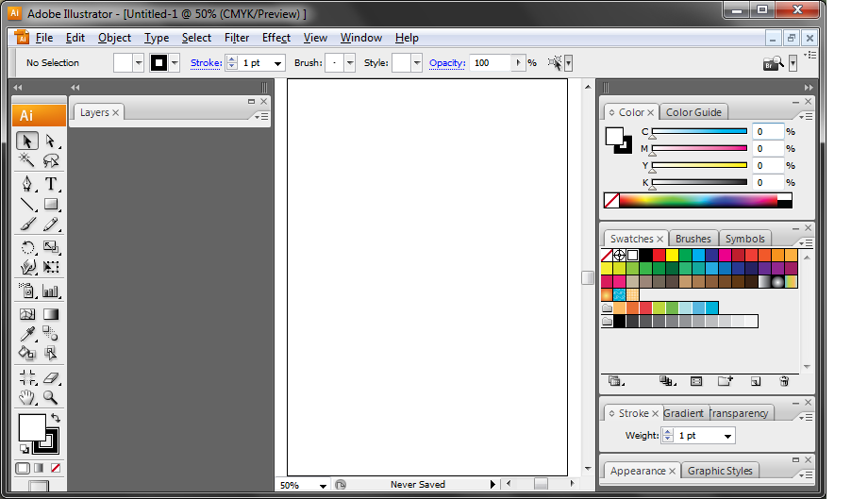Viewport: 868px width, 499px height.
Task: Select the Magic Wand tool
Action: pyautogui.click(x=26, y=160)
